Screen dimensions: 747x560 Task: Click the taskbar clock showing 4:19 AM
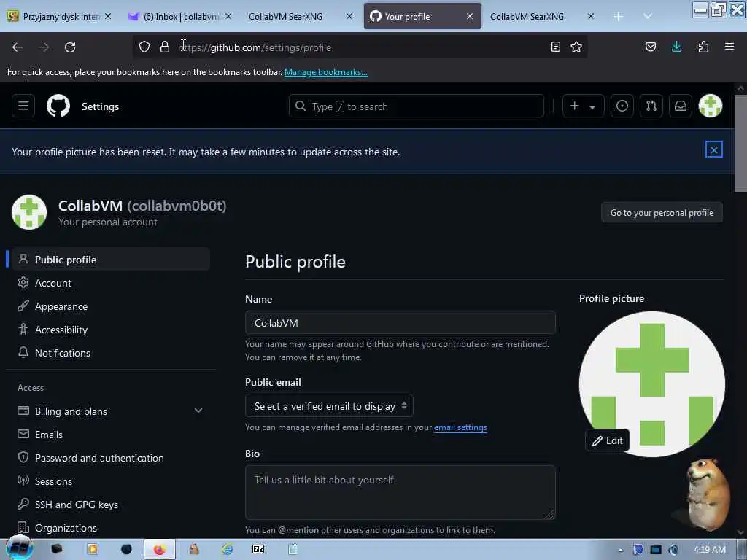(x=709, y=550)
